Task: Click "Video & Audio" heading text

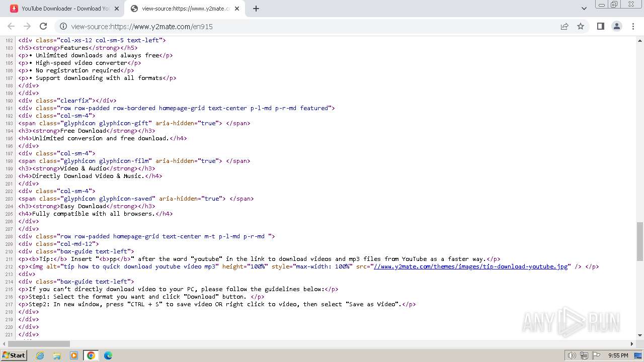Action: (83, 168)
